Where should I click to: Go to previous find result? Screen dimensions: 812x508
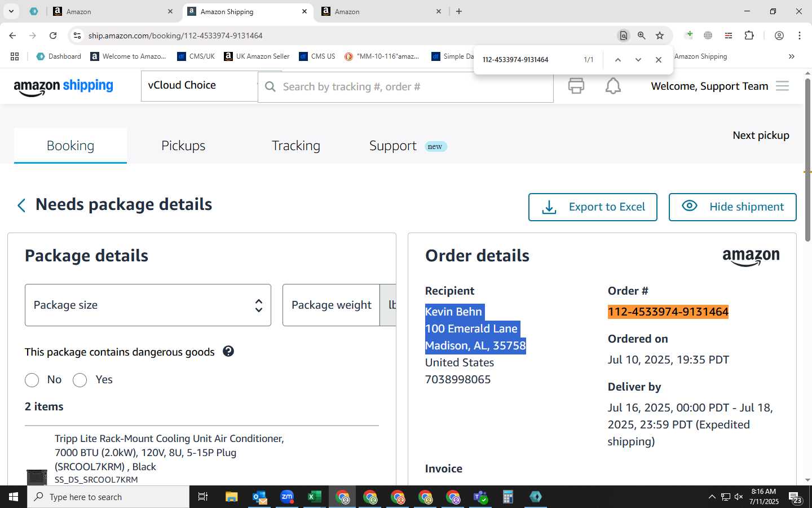618,60
